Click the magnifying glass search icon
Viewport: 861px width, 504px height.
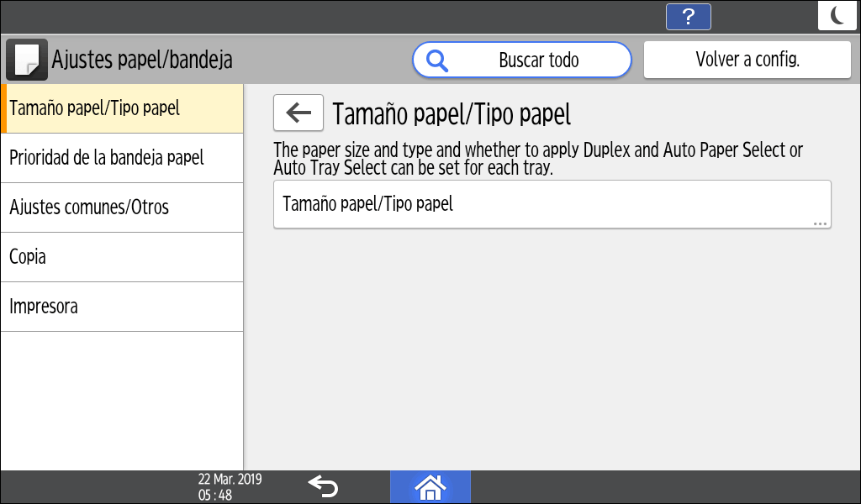[437, 60]
